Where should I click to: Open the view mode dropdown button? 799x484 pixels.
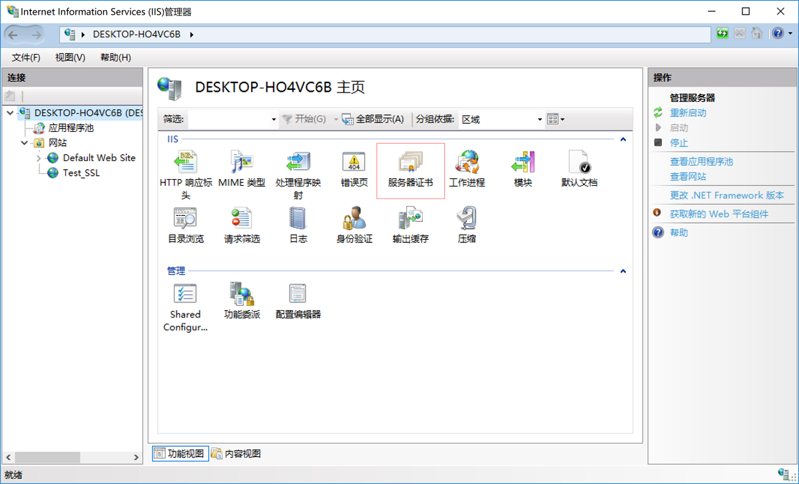pyautogui.click(x=555, y=119)
